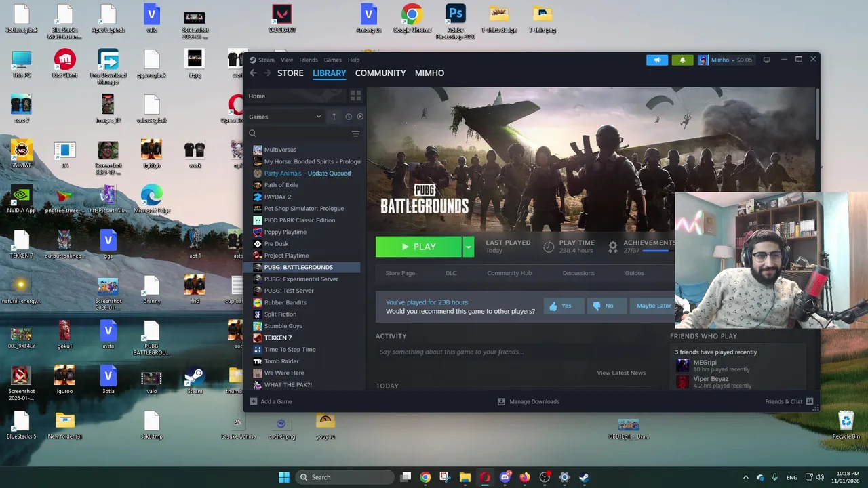This screenshot has width=868, height=488.
Task: Open advanced library filter options icon
Action: [355, 134]
